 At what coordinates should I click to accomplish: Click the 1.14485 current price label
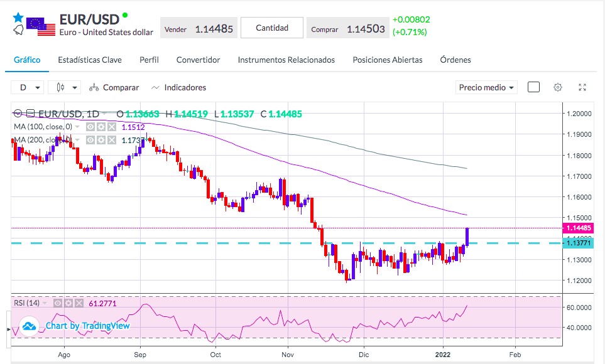tap(578, 228)
